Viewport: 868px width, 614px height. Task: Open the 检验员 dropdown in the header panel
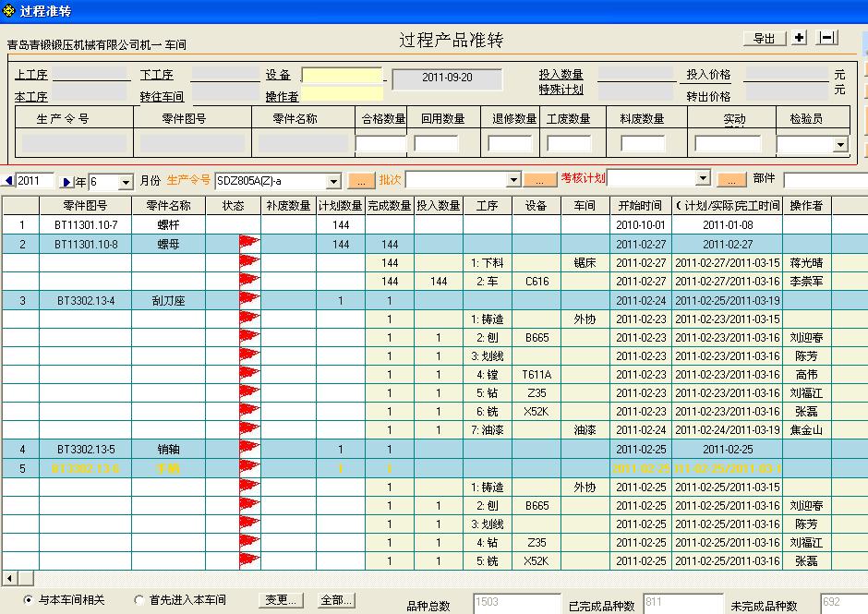coord(842,143)
